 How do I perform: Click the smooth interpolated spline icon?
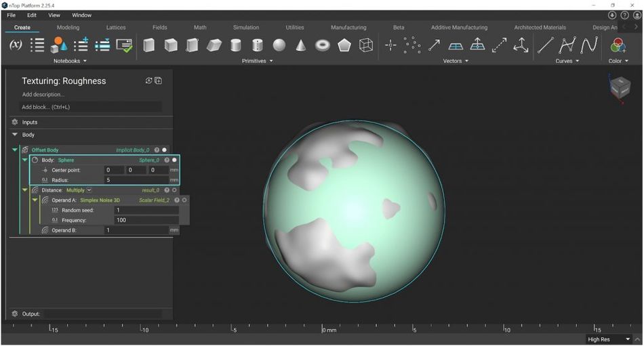pyautogui.click(x=589, y=45)
